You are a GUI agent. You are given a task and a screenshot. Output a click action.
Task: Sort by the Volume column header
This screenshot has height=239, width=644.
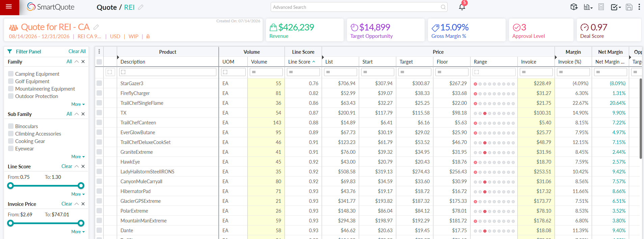[x=259, y=62]
